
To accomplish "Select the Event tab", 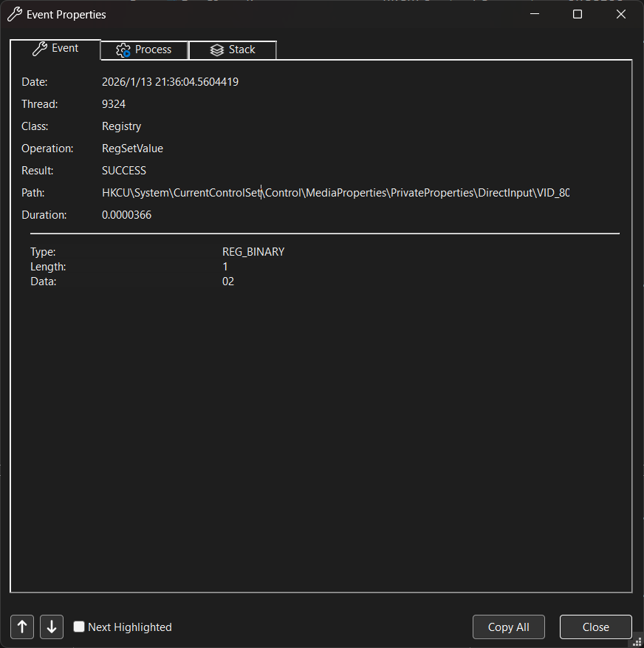I will [x=55, y=49].
